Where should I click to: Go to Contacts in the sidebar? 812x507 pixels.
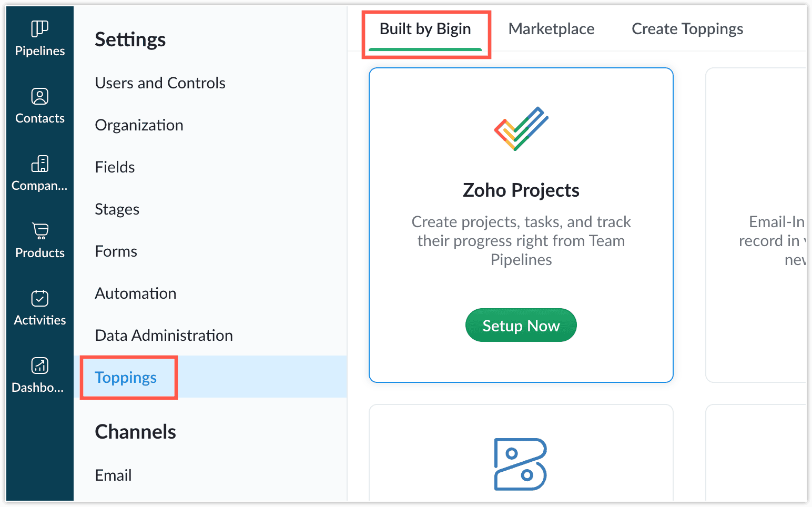(40, 106)
